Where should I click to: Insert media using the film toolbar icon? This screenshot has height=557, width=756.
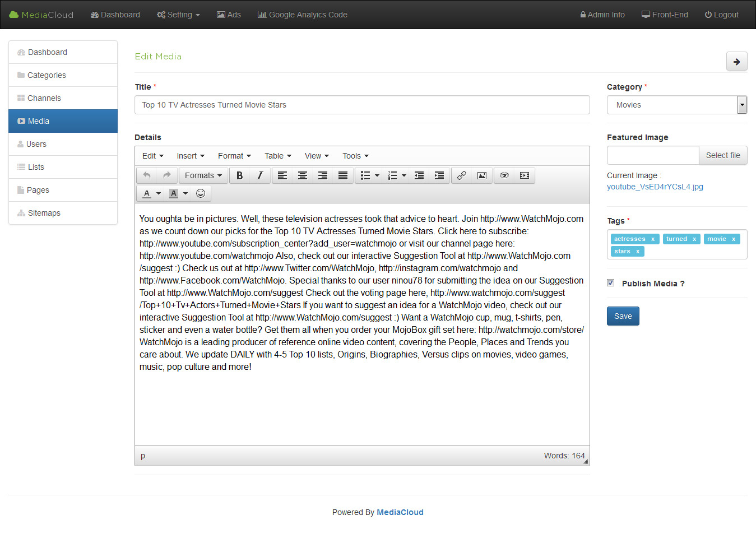click(525, 175)
